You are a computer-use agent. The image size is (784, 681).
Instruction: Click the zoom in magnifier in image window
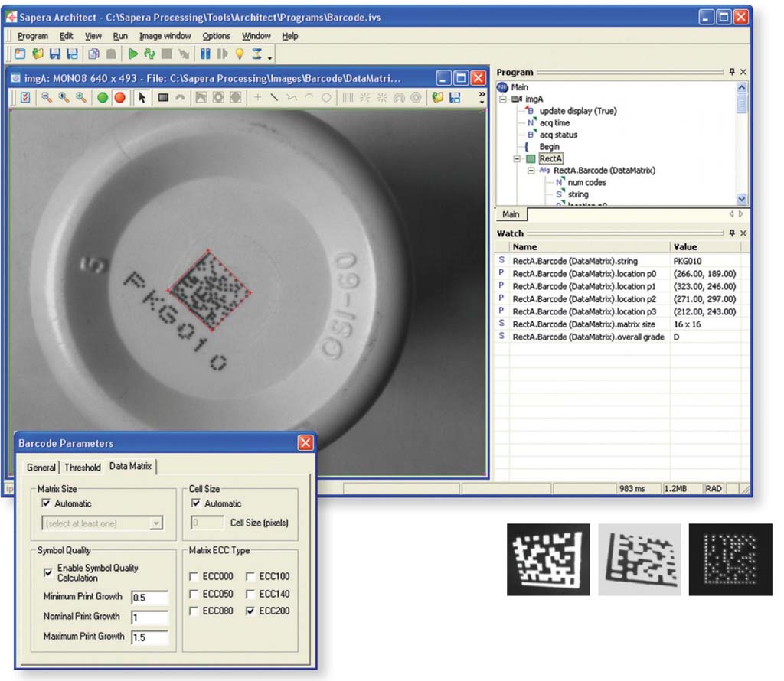[x=80, y=97]
